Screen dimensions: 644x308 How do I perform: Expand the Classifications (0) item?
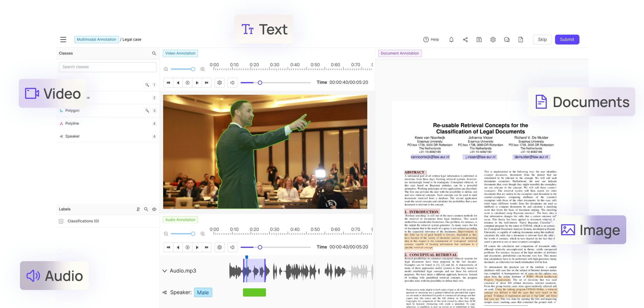coord(61,221)
